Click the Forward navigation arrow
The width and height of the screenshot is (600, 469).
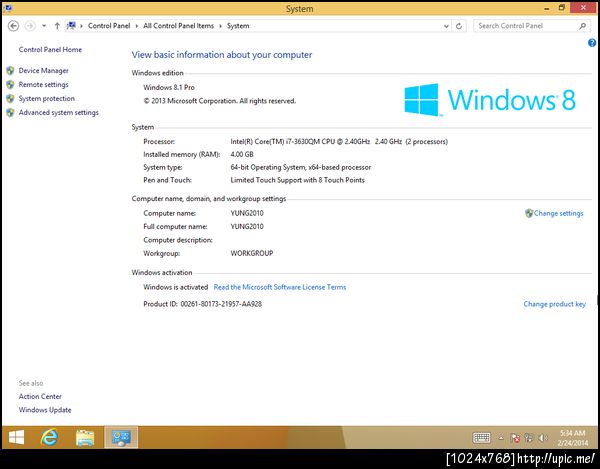(30, 26)
